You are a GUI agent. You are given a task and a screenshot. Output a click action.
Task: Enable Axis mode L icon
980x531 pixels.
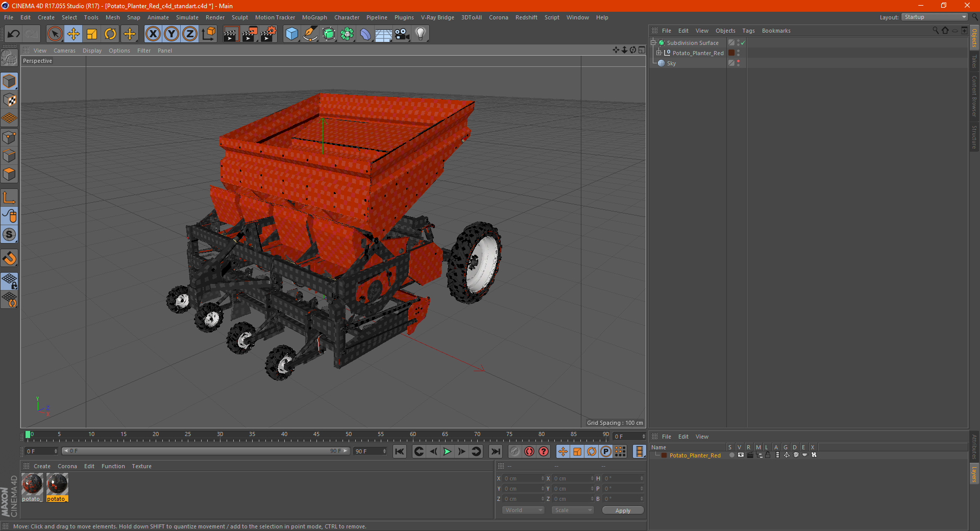pos(9,198)
